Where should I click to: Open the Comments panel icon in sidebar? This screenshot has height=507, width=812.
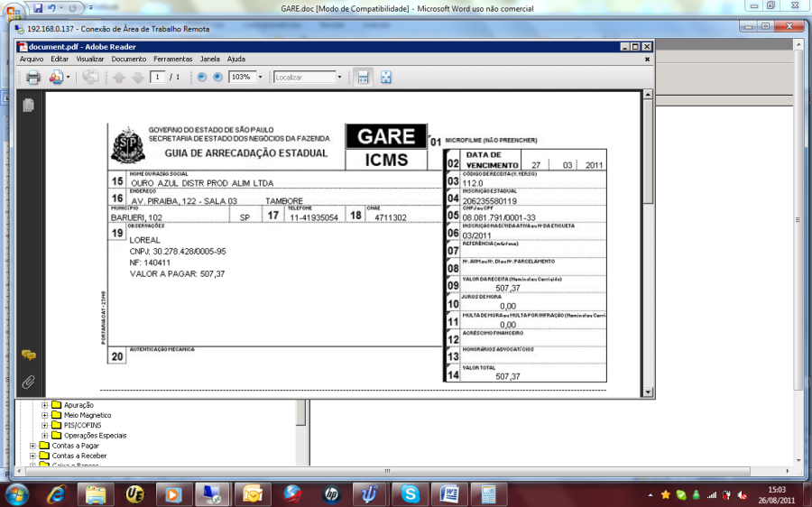tap(29, 355)
